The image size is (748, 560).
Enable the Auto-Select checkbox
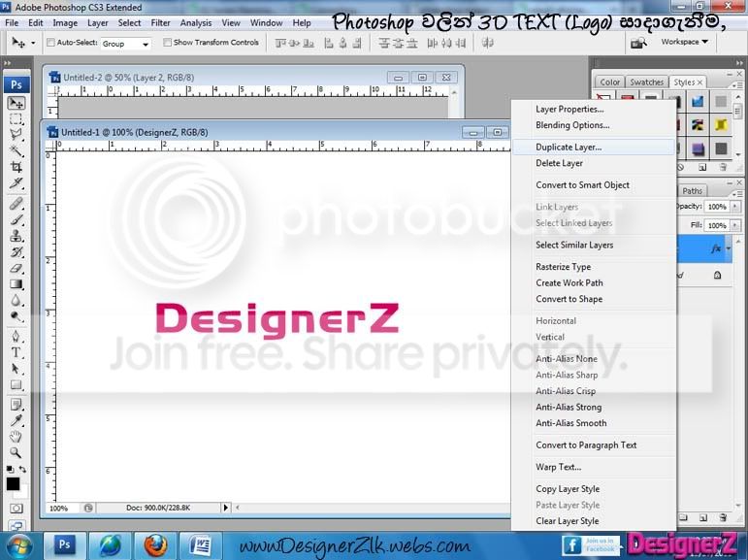point(50,43)
